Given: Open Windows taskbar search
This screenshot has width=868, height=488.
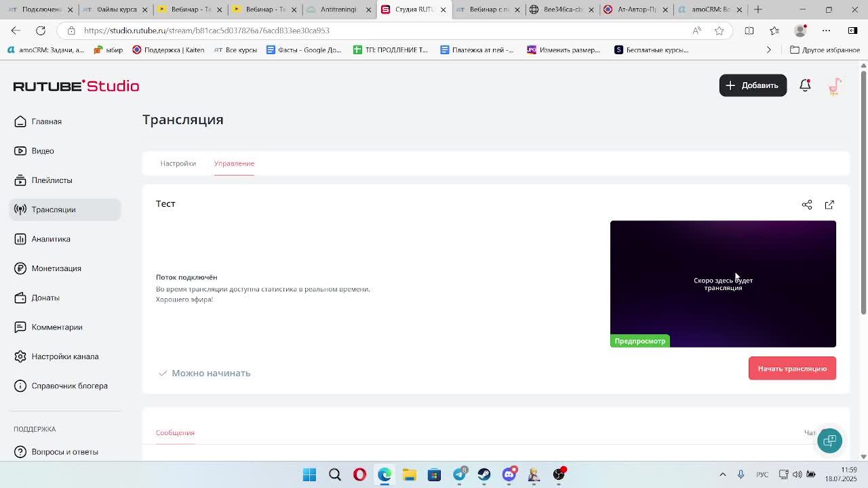Looking at the screenshot, I should 335,474.
